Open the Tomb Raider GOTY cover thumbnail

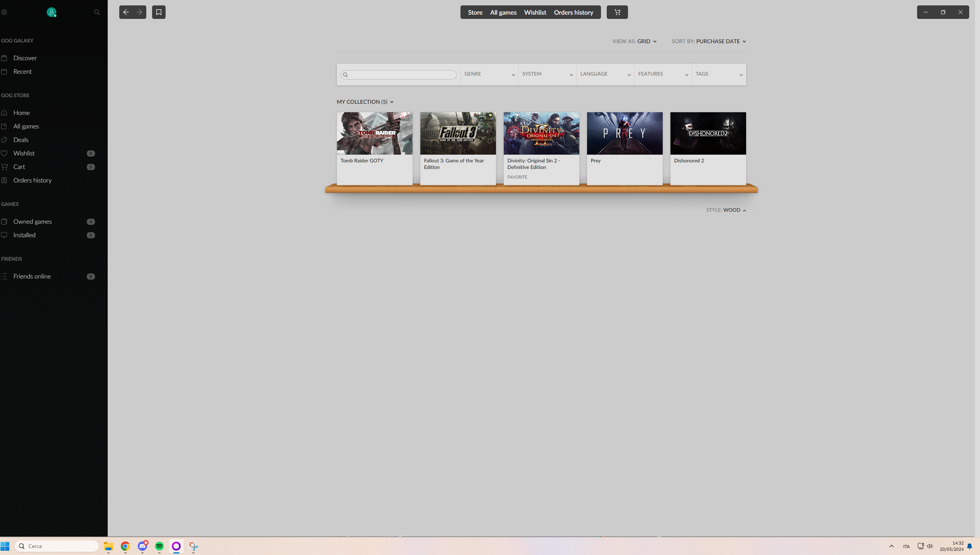(x=374, y=133)
